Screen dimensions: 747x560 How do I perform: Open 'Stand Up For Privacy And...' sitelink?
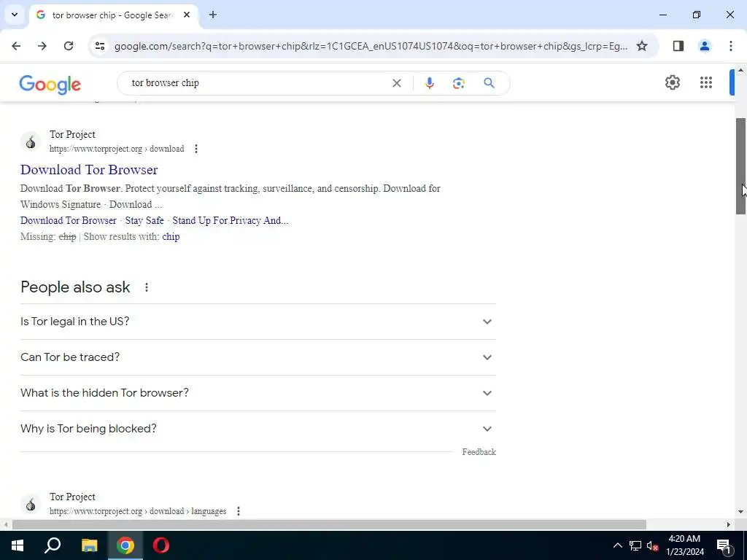[x=230, y=220]
